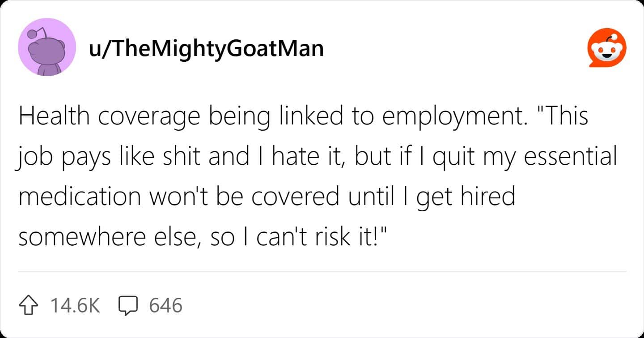Screen dimensions: 644x338
Task: Click the purple Snoo avatar
Action: coord(47,47)
